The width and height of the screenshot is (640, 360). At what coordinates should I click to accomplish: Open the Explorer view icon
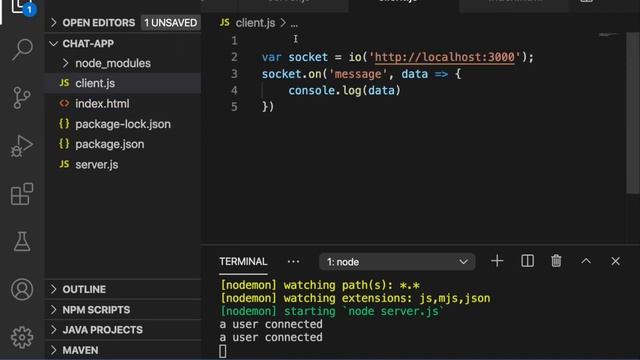(22, 7)
